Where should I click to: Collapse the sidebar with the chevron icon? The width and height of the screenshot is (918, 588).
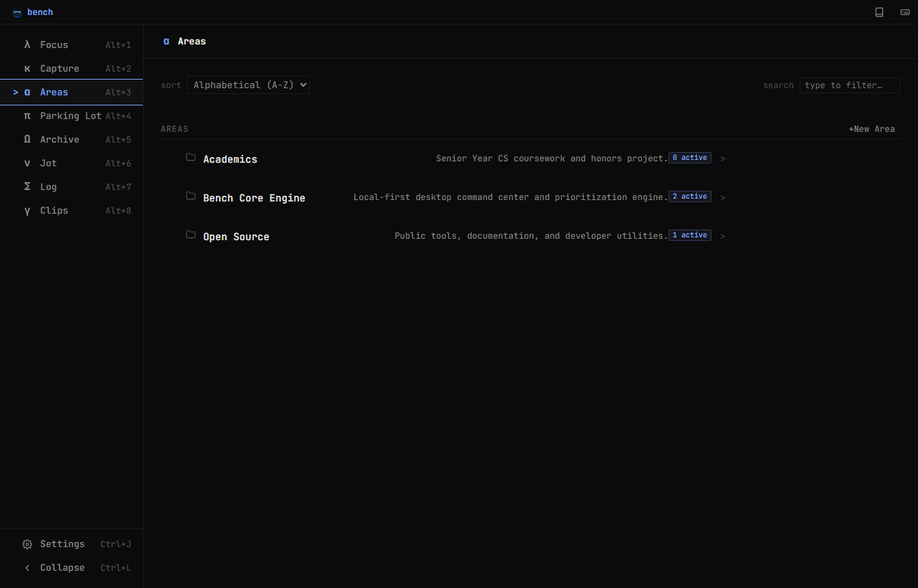coord(27,568)
